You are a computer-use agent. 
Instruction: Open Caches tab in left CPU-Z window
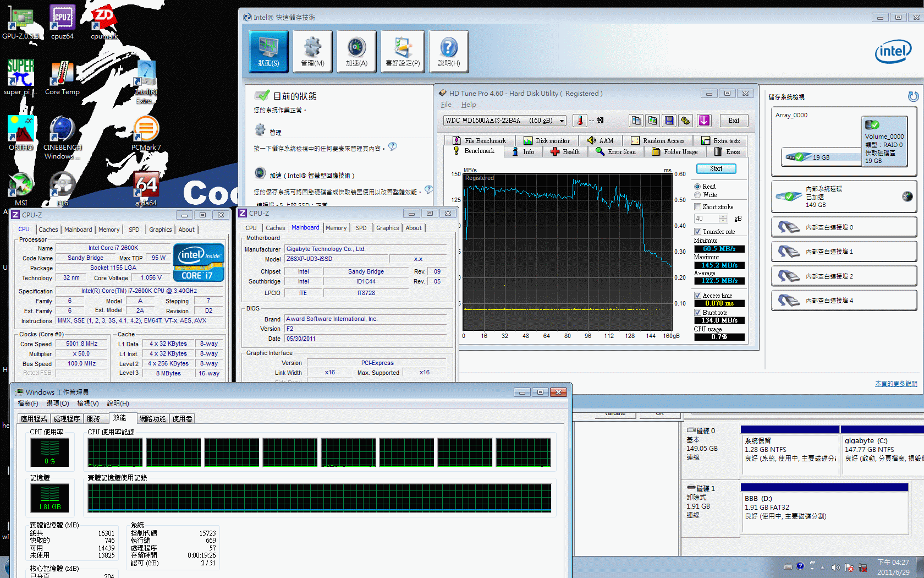click(x=48, y=230)
